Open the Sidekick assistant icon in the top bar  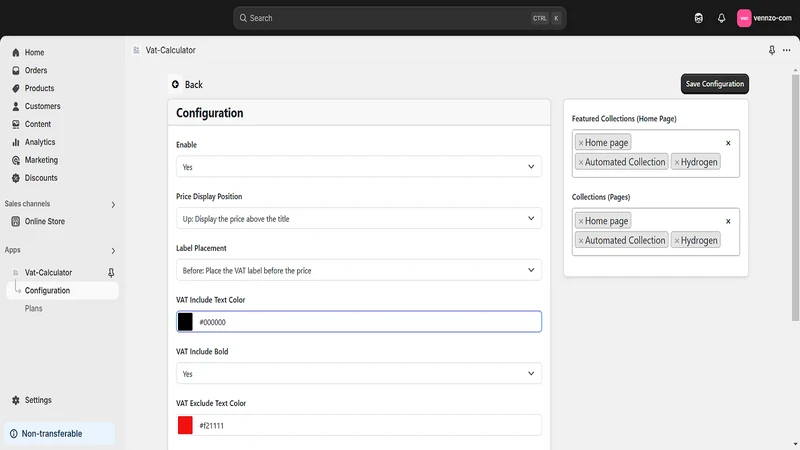(x=698, y=18)
